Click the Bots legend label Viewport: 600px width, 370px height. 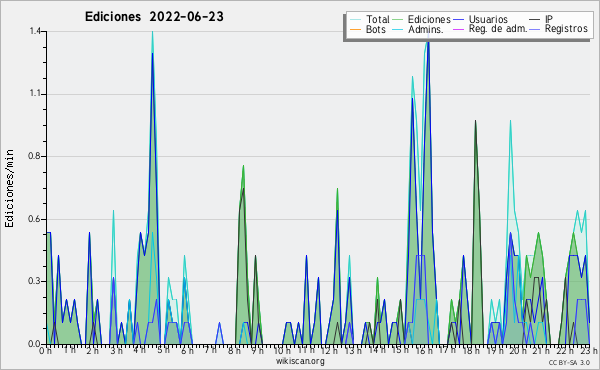coord(376,29)
